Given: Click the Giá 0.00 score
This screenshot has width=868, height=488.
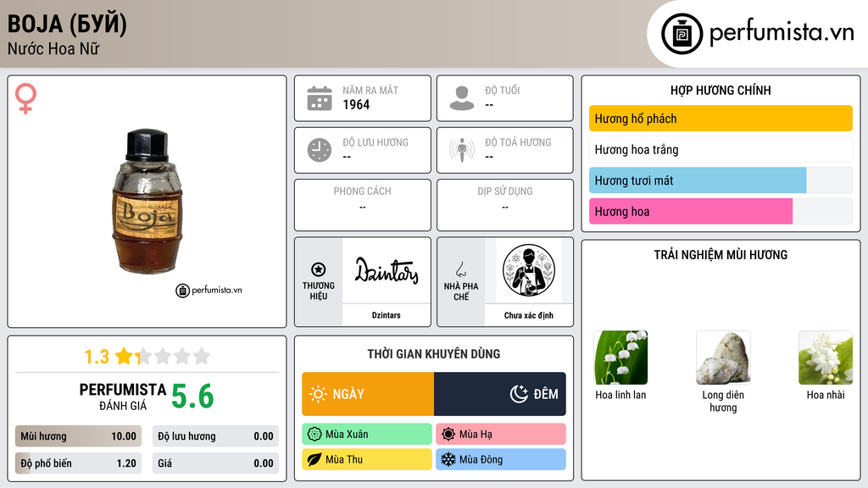Looking at the screenshot, I should 215,463.
